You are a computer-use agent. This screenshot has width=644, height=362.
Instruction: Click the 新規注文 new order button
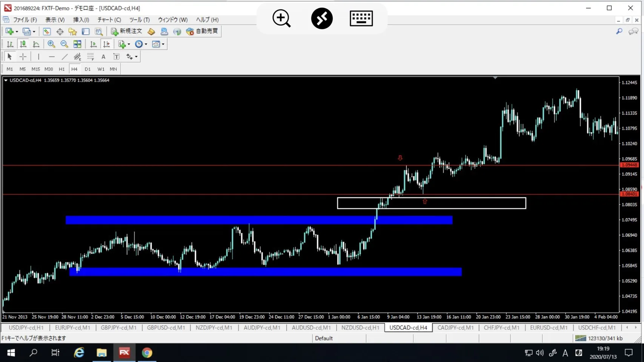pyautogui.click(x=127, y=31)
